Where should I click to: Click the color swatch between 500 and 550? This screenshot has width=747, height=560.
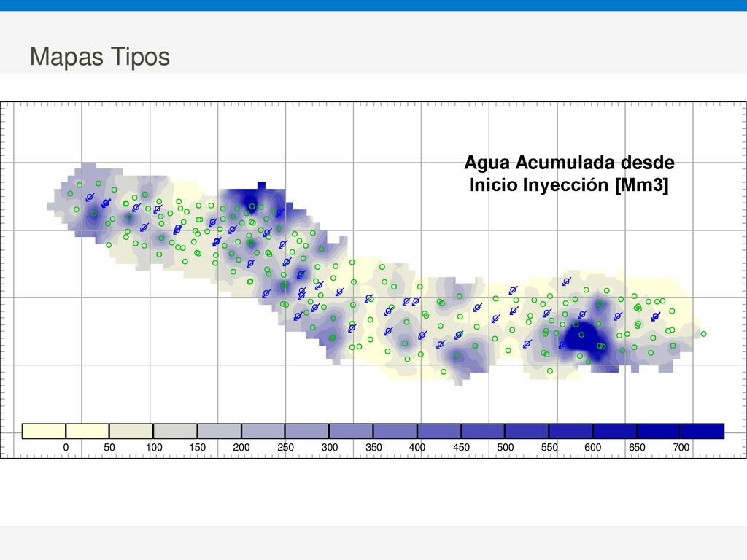pos(527,431)
